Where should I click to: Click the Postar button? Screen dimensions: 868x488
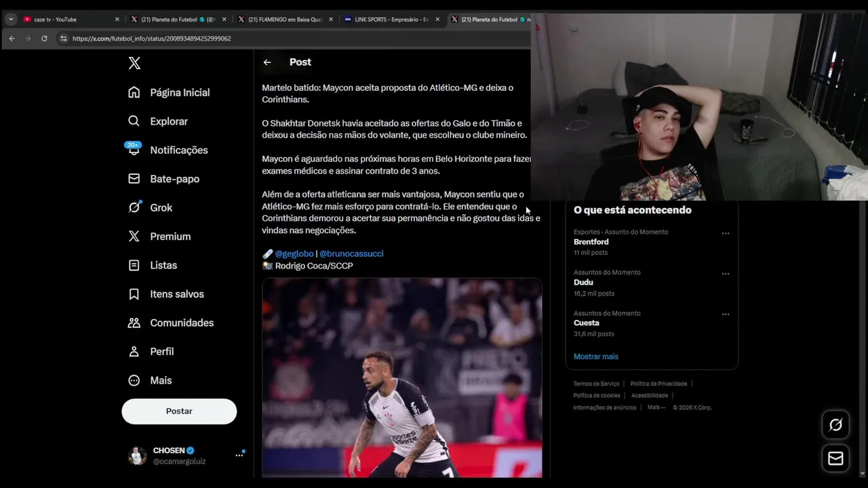click(179, 411)
